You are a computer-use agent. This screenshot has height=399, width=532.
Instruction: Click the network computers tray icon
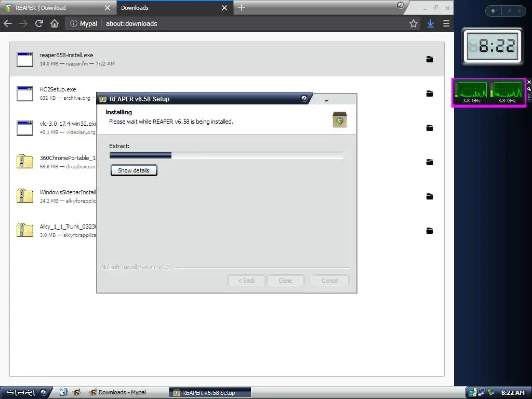coord(482,392)
